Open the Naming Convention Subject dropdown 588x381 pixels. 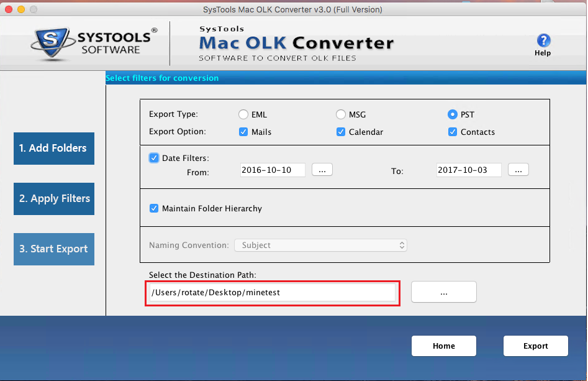click(320, 245)
